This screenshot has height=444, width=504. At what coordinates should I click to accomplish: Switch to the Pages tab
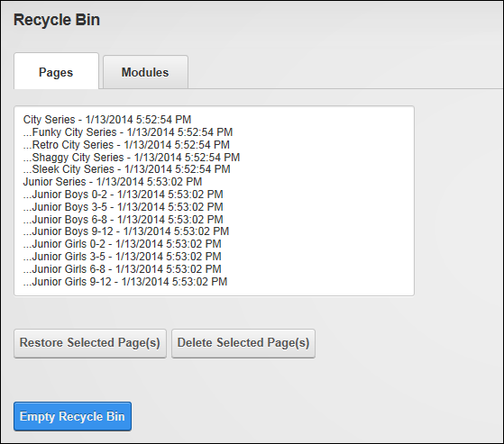[x=56, y=71]
